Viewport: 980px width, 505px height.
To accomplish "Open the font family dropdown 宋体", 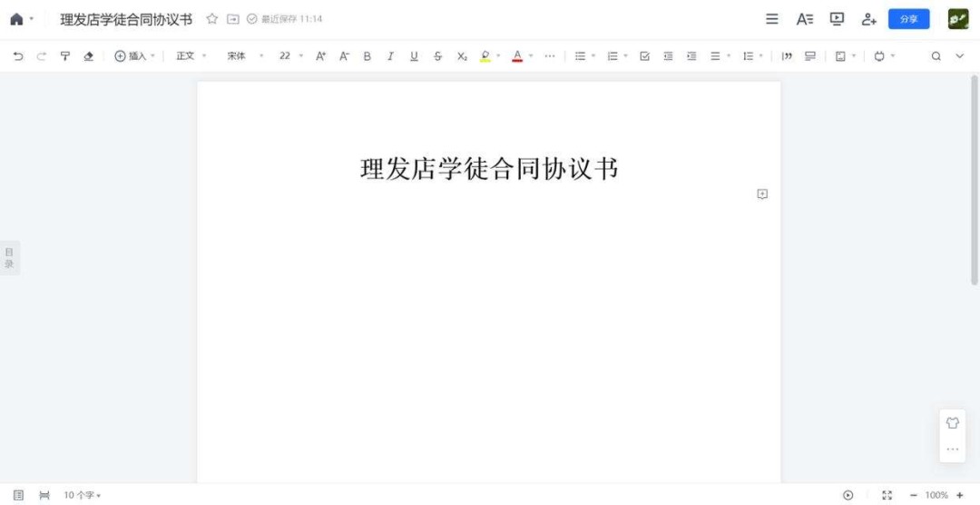I will (x=245, y=56).
